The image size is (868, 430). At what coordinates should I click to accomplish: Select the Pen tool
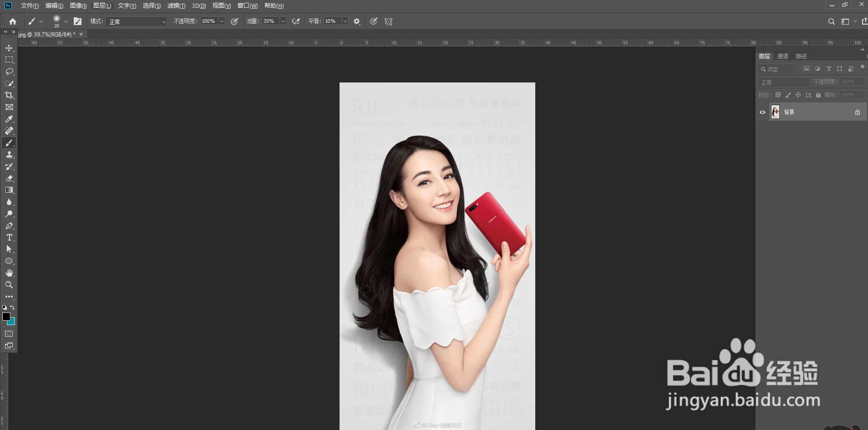coord(9,225)
